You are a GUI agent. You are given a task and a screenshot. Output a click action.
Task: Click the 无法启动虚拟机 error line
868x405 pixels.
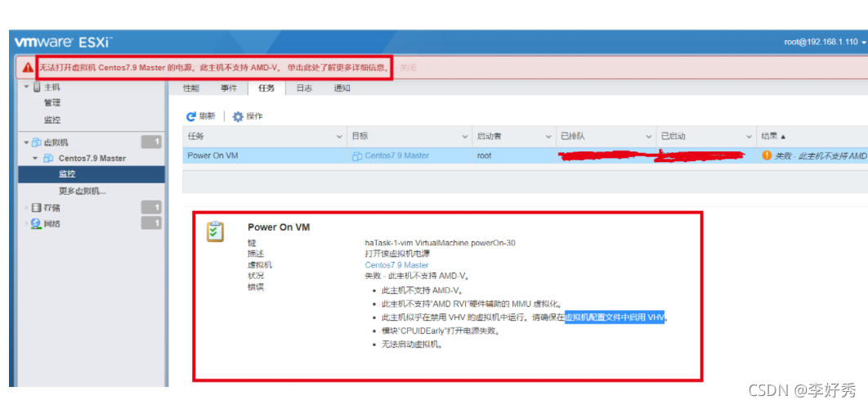coord(413,344)
